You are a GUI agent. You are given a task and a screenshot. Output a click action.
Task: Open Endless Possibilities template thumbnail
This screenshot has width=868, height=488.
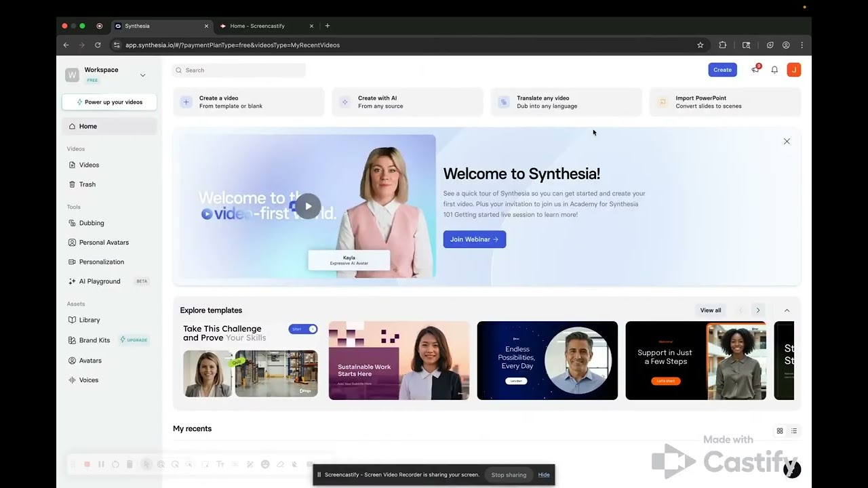point(547,361)
